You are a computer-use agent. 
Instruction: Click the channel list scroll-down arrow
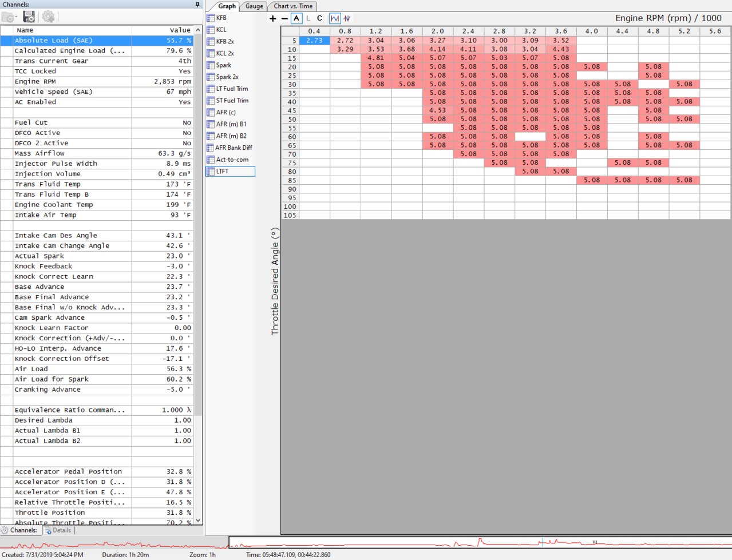tap(198, 521)
